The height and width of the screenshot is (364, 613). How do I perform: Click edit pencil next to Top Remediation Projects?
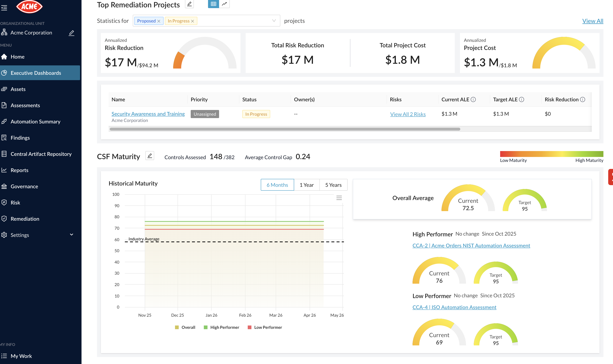189,4
